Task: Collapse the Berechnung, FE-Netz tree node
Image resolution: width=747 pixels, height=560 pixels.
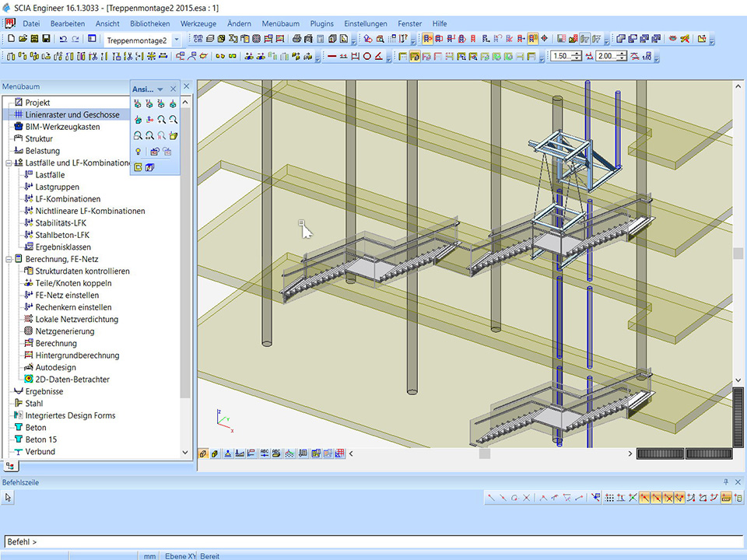Action: point(9,259)
